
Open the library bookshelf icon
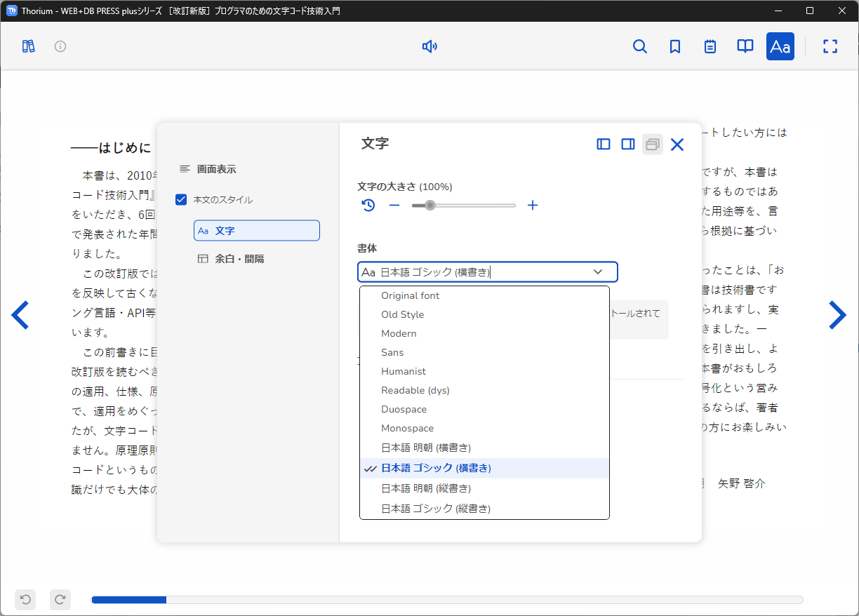point(28,46)
